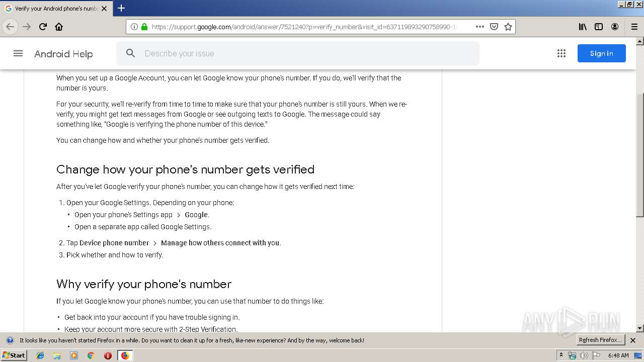Click the network tray icon
The image size is (644, 362).
(x=572, y=355)
